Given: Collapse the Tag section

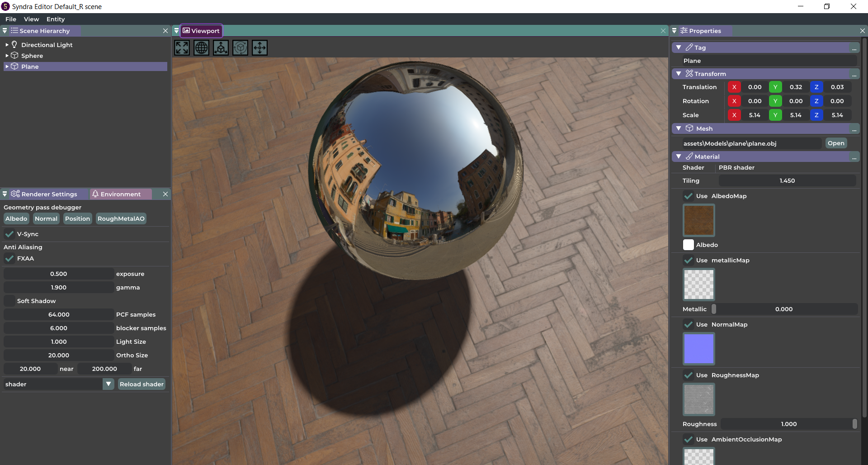Looking at the screenshot, I should click(679, 47).
